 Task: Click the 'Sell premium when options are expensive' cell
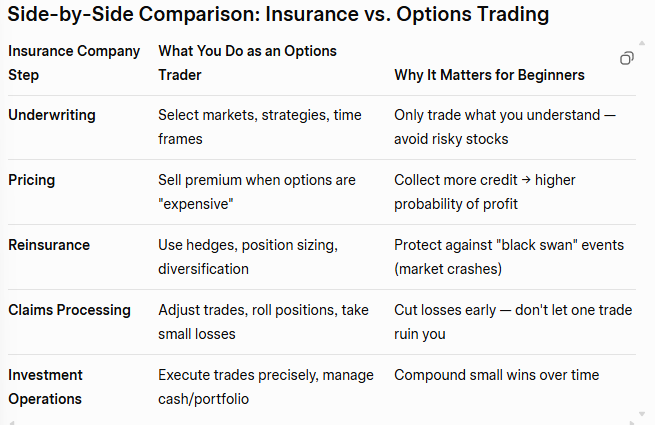tap(257, 192)
